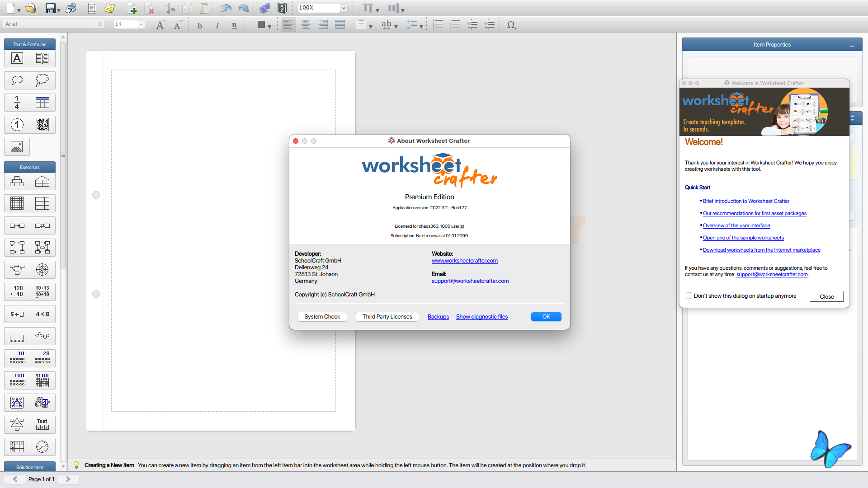Expand the zoom level 100% dropdown
Image resolution: width=868 pixels, height=488 pixels.
(343, 8)
